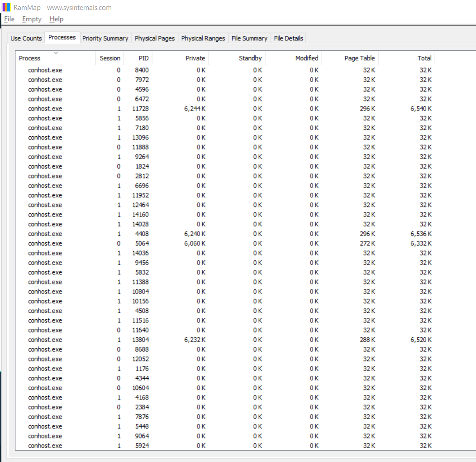Select conhost.exe row with PID 14036
This screenshot has width=476, height=462.
point(225,253)
